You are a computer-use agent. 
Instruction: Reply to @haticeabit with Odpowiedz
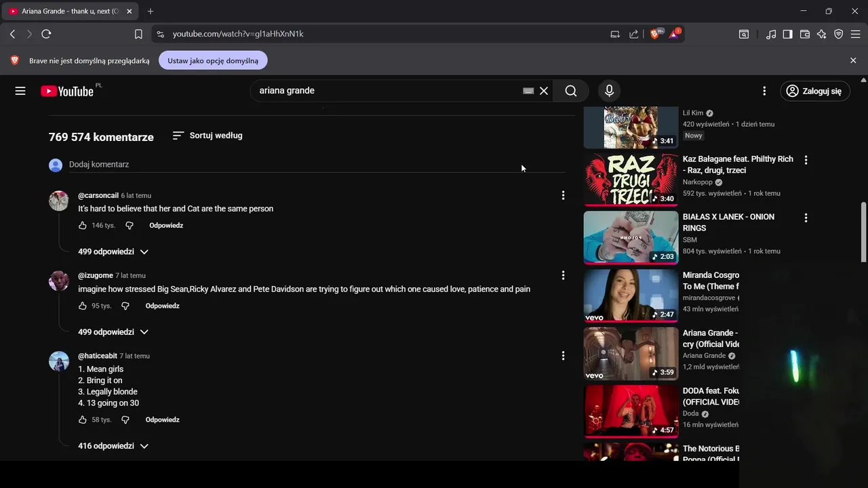pyautogui.click(x=162, y=420)
